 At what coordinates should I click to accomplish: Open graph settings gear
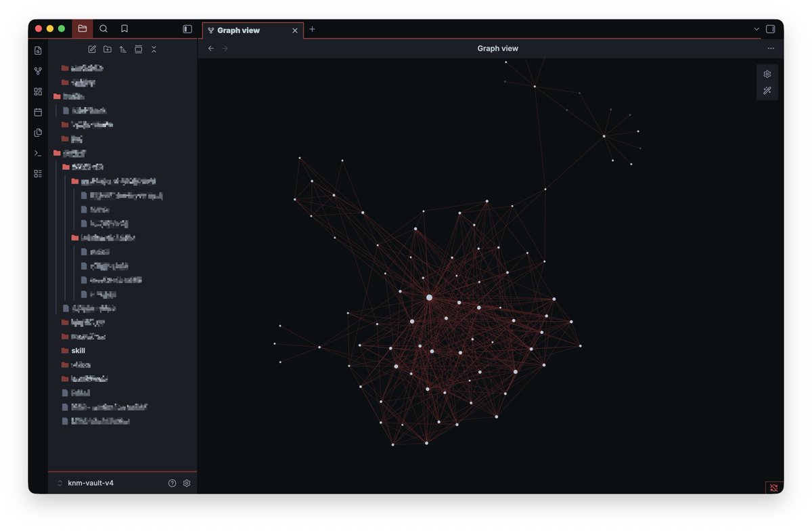click(x=767, y=74)
